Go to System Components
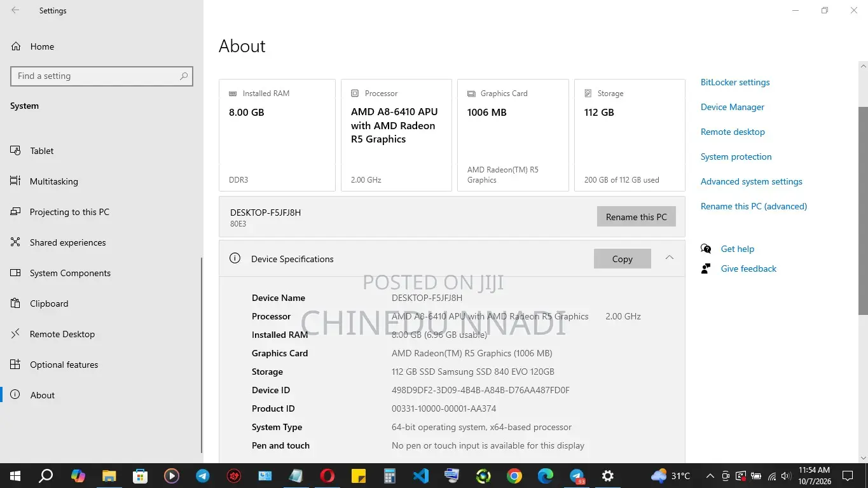This screenshot has height=488, width=868. coord(70,273)
